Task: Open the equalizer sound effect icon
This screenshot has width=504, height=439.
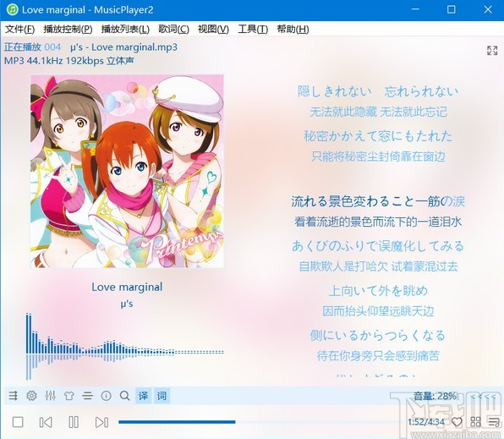Action: [x=50, y=396]
